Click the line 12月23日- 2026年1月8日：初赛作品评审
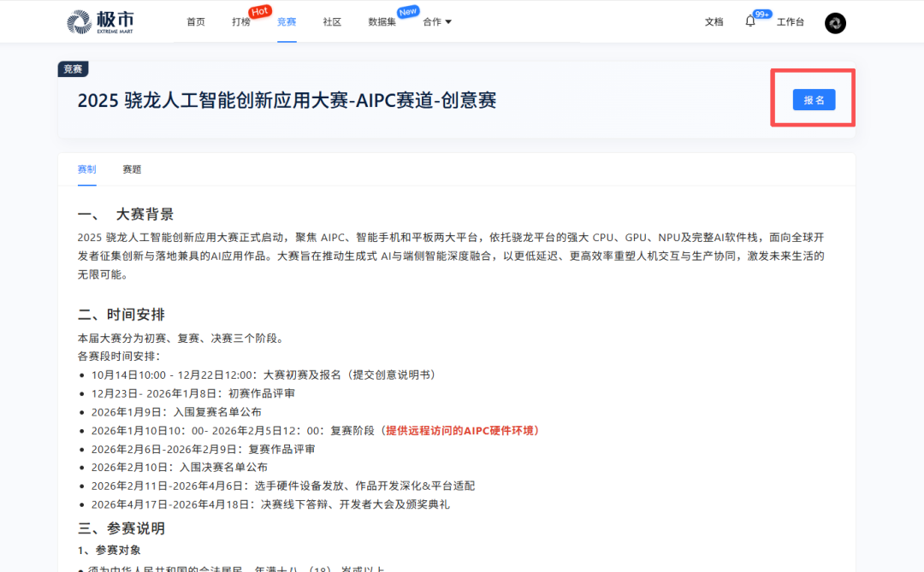The width and height of the screenshot is (924, 572). click(x=192, y=393)
